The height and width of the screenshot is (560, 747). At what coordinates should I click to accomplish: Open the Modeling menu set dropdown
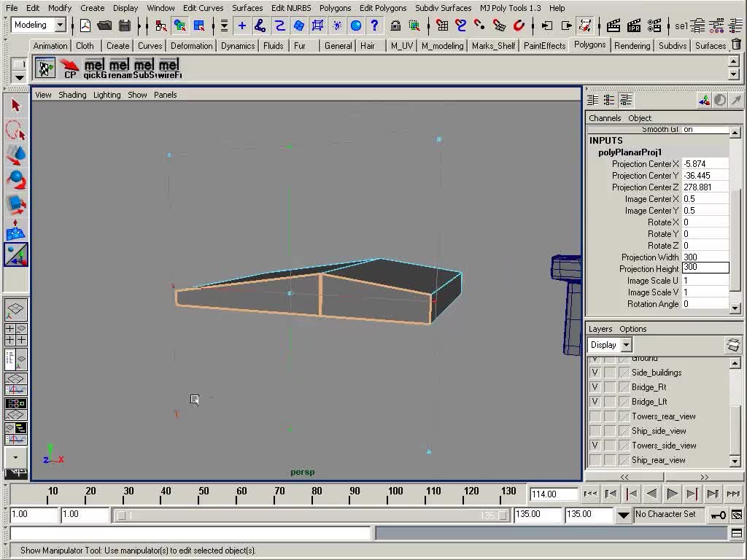(x=61, y=25)
